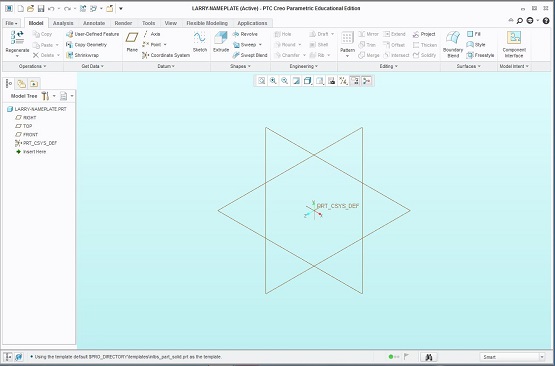
Task: Minimize the ribbon with the small arrow
Action: pyautogui.click(x=511, y=21)
